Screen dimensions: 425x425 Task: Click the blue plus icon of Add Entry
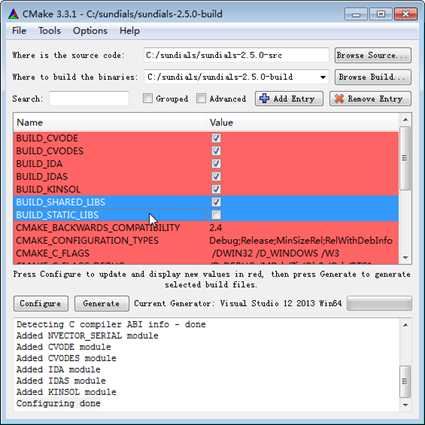click(x=264, y=99)
